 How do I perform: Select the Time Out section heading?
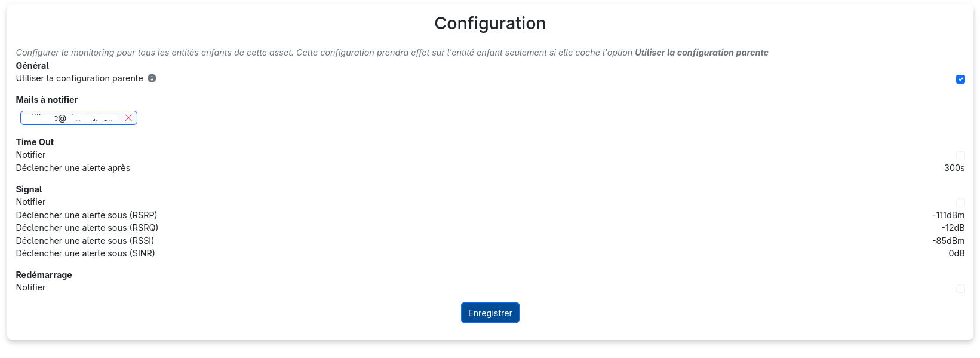(35, 142)
